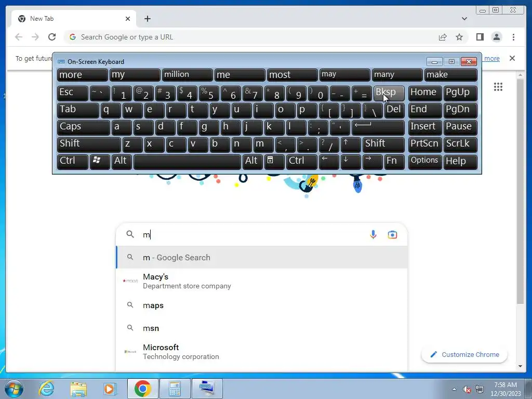Select the 'million' word prediction
532x399 pixels.
[x=187, y=75]
